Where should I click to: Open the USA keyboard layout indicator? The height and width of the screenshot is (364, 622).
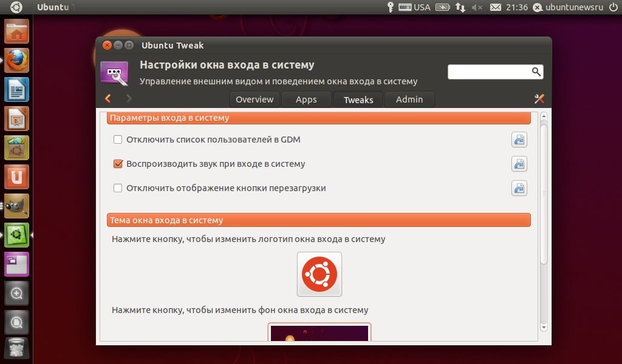[x=414, y=7]
